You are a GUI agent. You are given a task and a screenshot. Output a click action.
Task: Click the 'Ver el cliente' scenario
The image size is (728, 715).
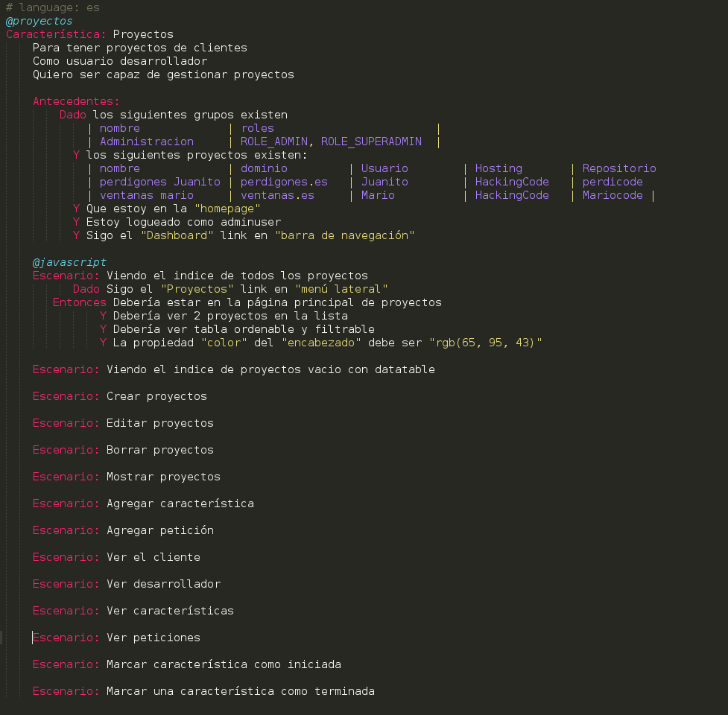coord(153,558)
